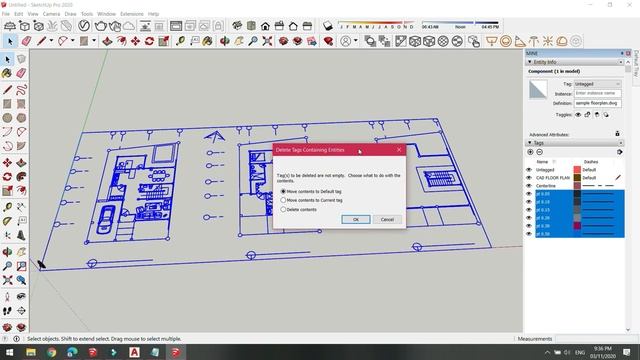Pick the Tape Measure tool in top toolbar
The width and height of the screenshot is (640, 360).
[180, 41]
